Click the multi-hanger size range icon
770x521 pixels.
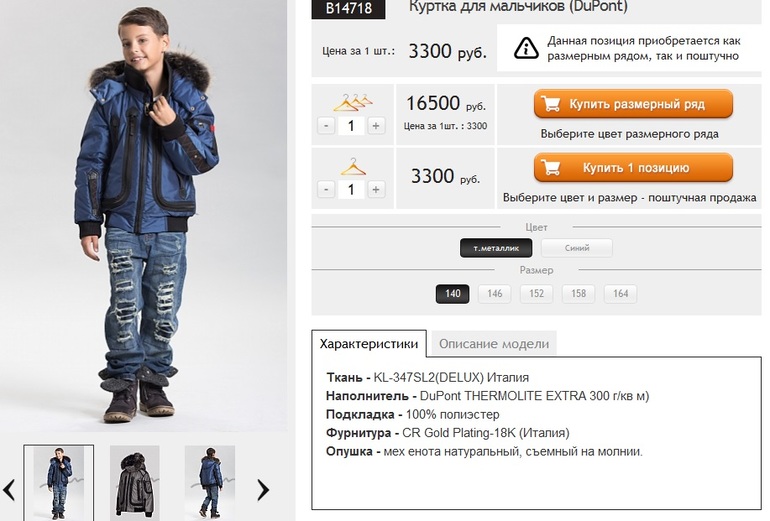[352, 101]
